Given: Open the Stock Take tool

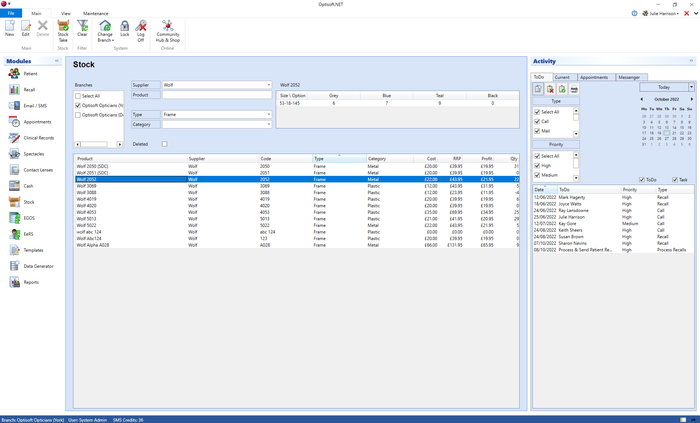Looking at the screenshot, I should (x=63, y=31).
